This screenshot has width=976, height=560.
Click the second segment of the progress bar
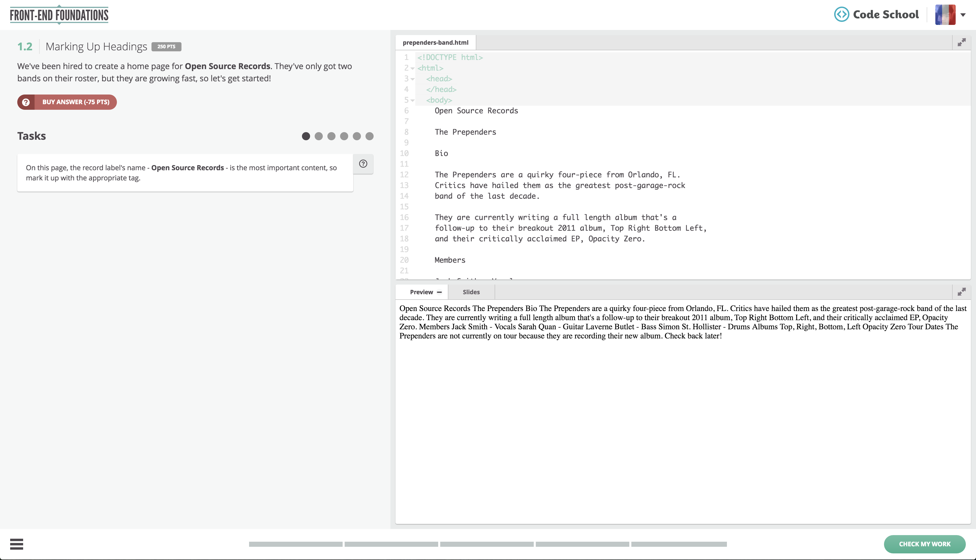[391, 544]
